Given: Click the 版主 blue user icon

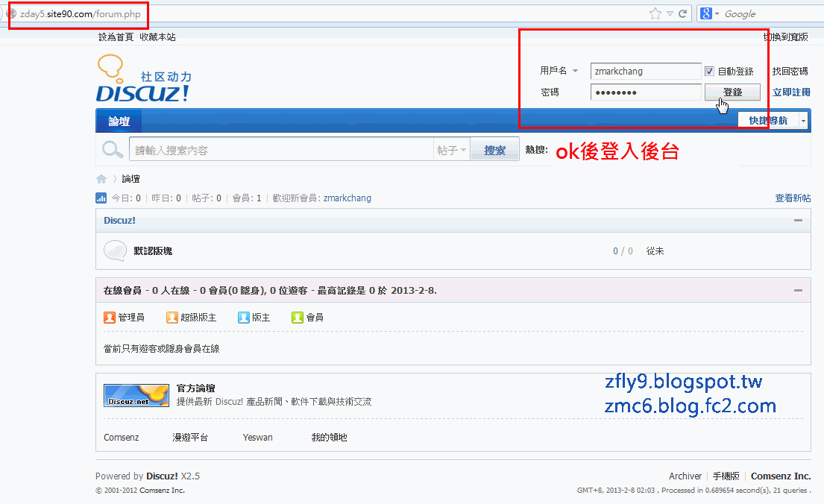Looking at the screenshot, I should tap(243, 318).
